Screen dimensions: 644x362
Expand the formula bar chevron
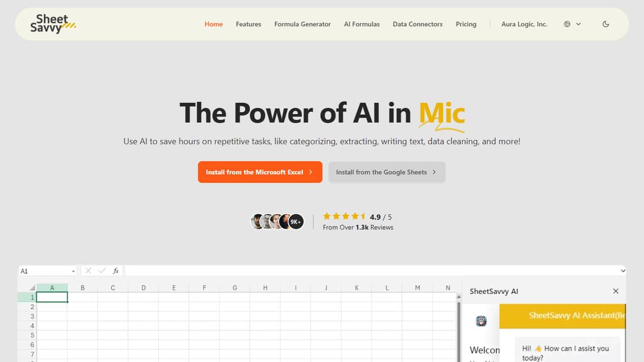click(x=623, y=271)
